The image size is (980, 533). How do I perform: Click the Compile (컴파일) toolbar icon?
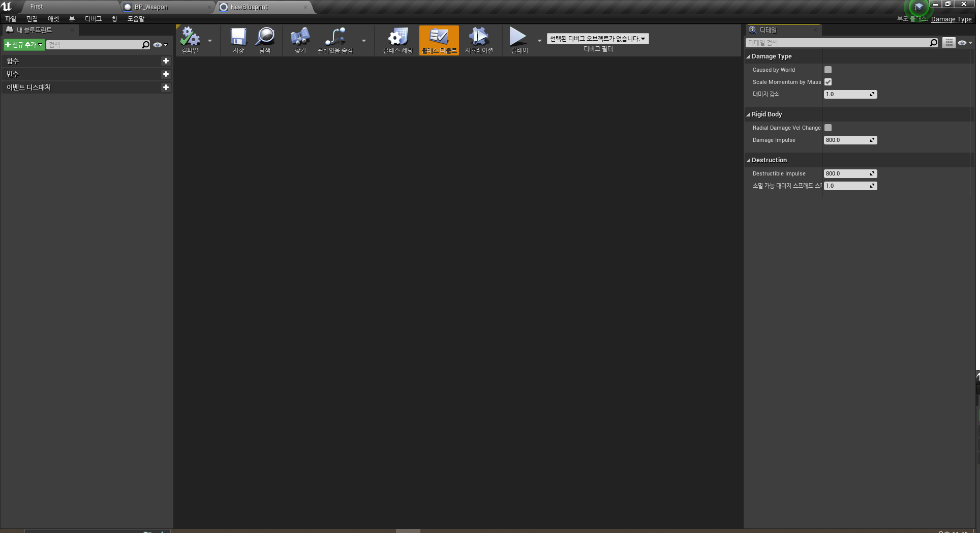[x=190, y=40]
